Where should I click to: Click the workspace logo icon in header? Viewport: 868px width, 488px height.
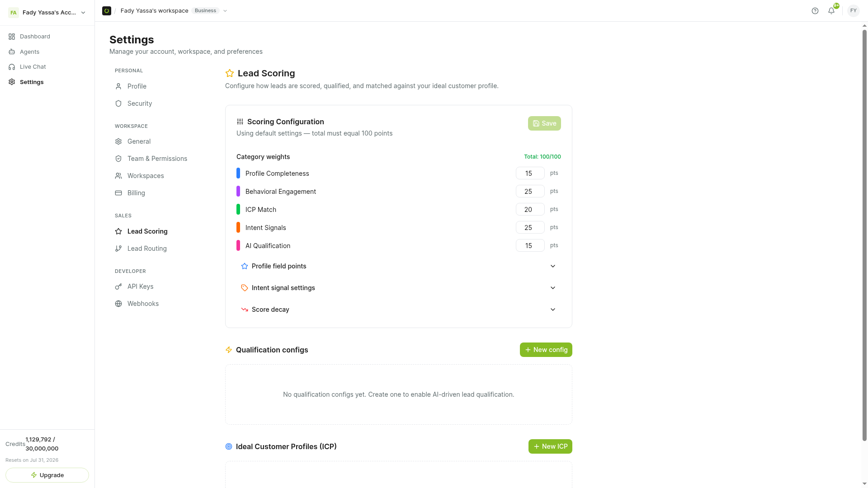coord(107,11)
